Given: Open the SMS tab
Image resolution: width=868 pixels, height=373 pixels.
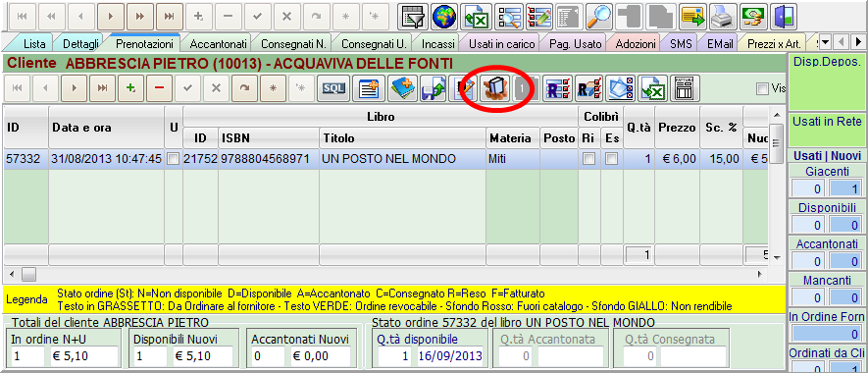Looking at the screenshot, I should pyautogui.click(x=681, y=44).
